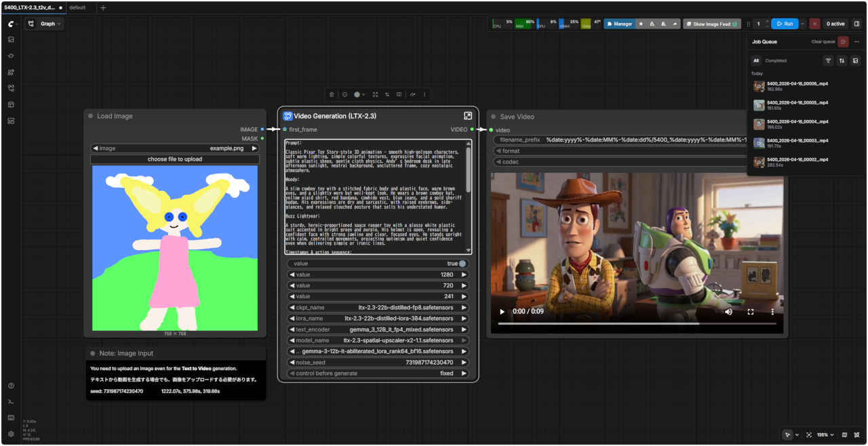Image resolution: width=868 pixels, height=446 pixels.
Task: Open Job Queue more options menu
Action: pos(856,41)
